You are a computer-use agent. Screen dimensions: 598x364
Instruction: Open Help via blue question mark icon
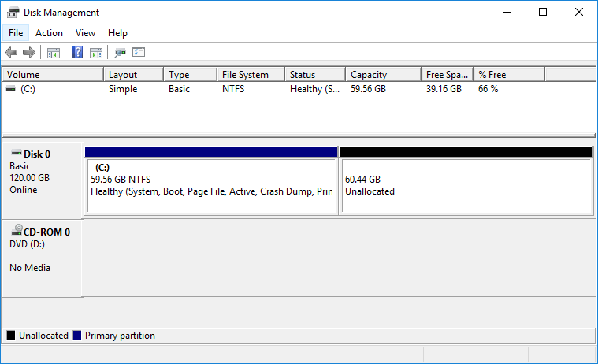[78, 53]
